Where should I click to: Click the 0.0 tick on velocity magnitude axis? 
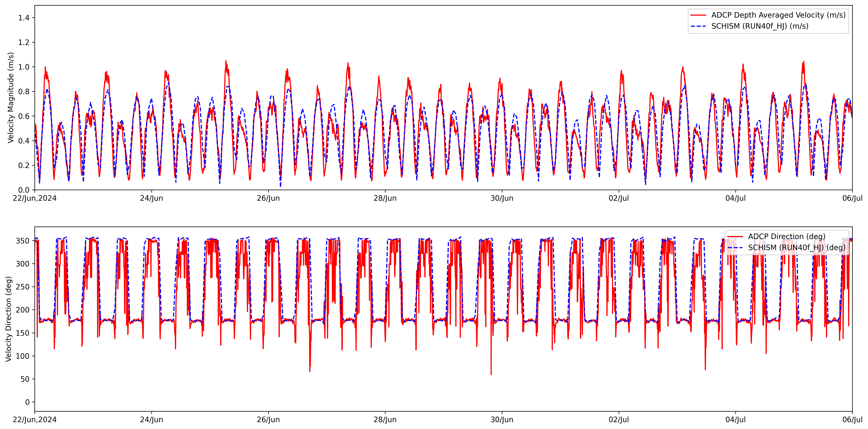24,190
